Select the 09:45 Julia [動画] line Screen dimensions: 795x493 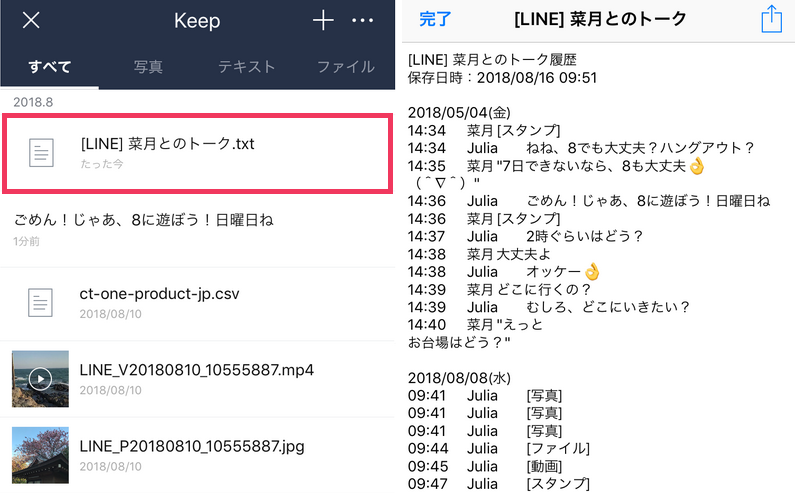(485, 467)
